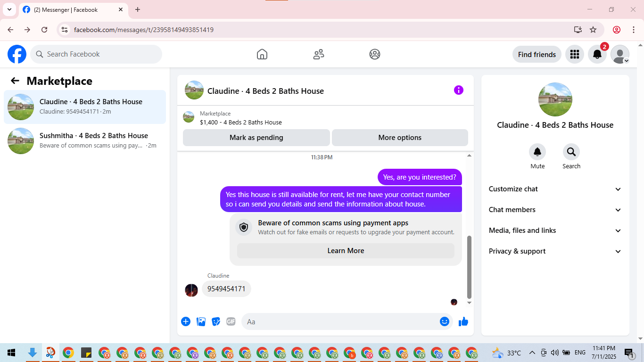Open a new browser tab

pos(138,9)
